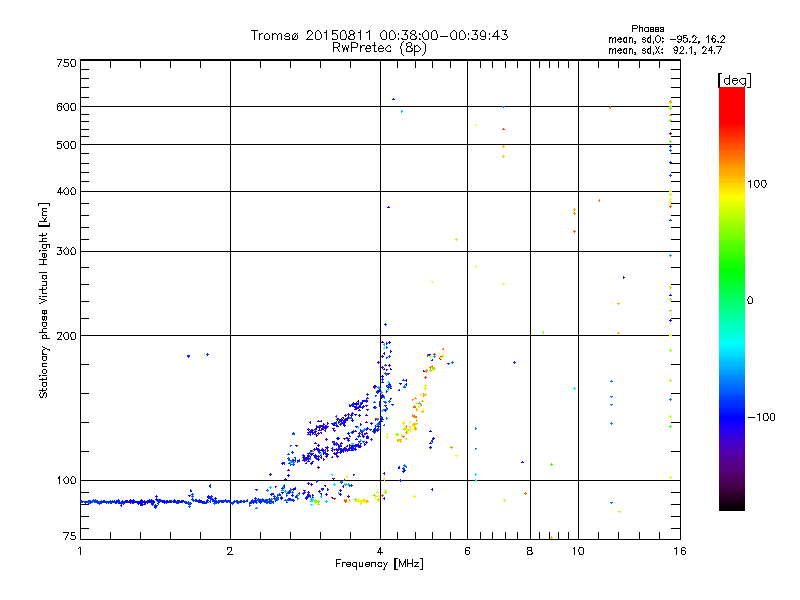Click the x-axis tick label '10'

coord(578,551)
